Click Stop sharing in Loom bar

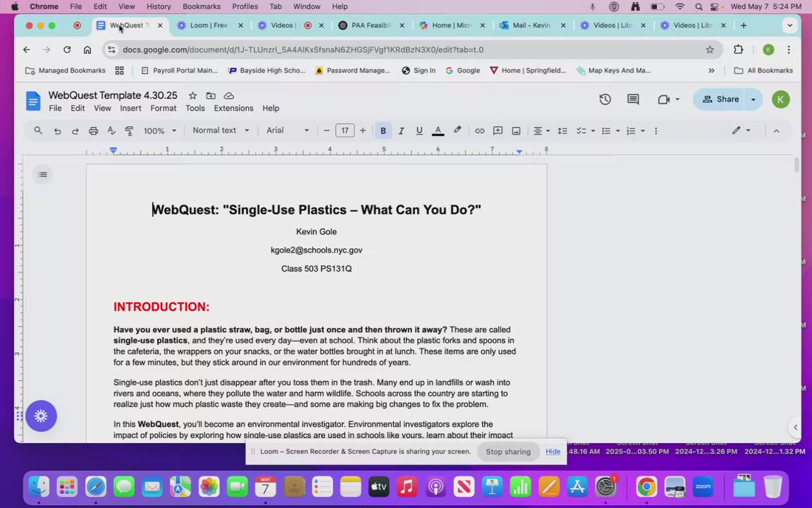coord(508,452)
